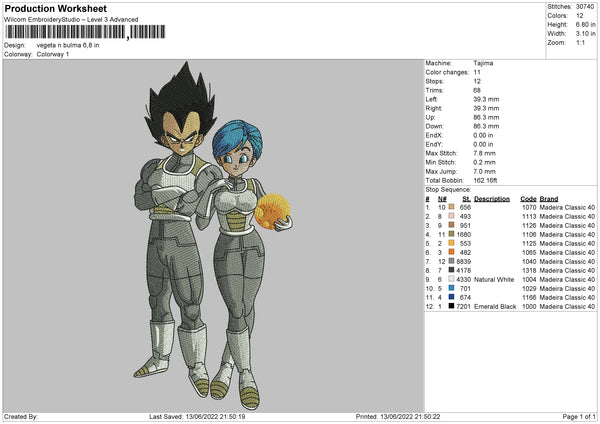Click the Machine value 'Tajima'
600x424 pixels.
tap(483, 63)
